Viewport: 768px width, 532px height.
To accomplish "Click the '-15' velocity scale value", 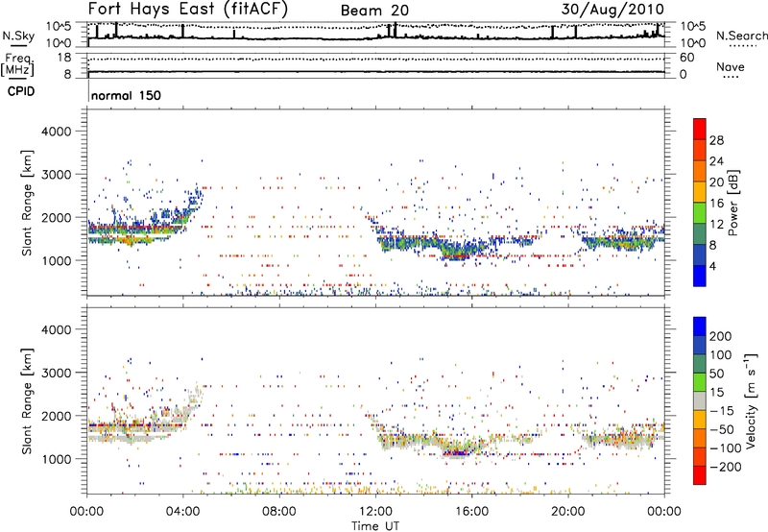I will click(x=721, y=411).
